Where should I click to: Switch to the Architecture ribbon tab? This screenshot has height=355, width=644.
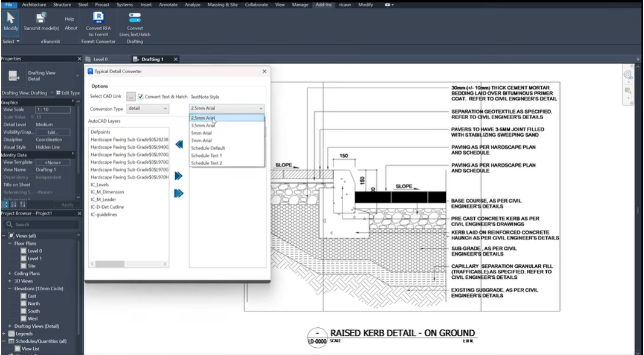[34, 4]
